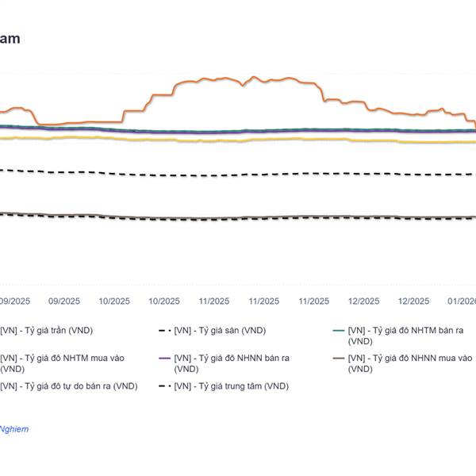Show or hide Tỷ giá đô NHNN bán ra label
476x476 pixels.
[232, 358]
